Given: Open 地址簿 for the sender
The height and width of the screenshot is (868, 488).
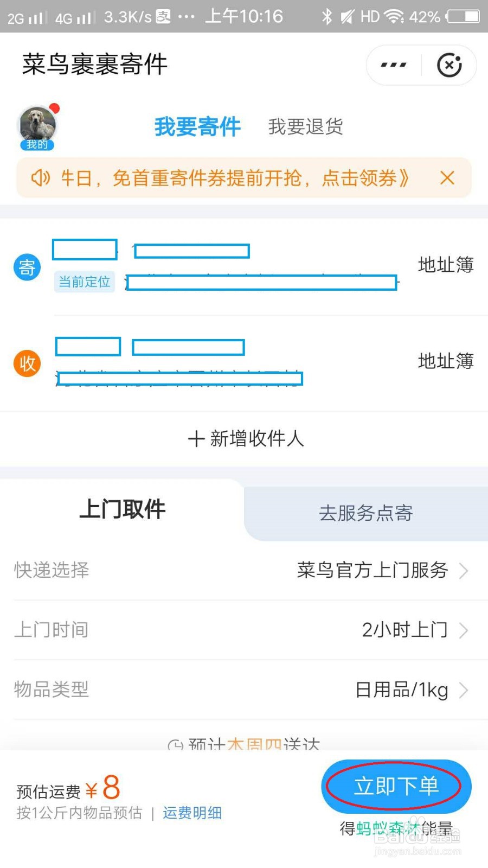Looking at the screenshot, I should pos(446,265).
